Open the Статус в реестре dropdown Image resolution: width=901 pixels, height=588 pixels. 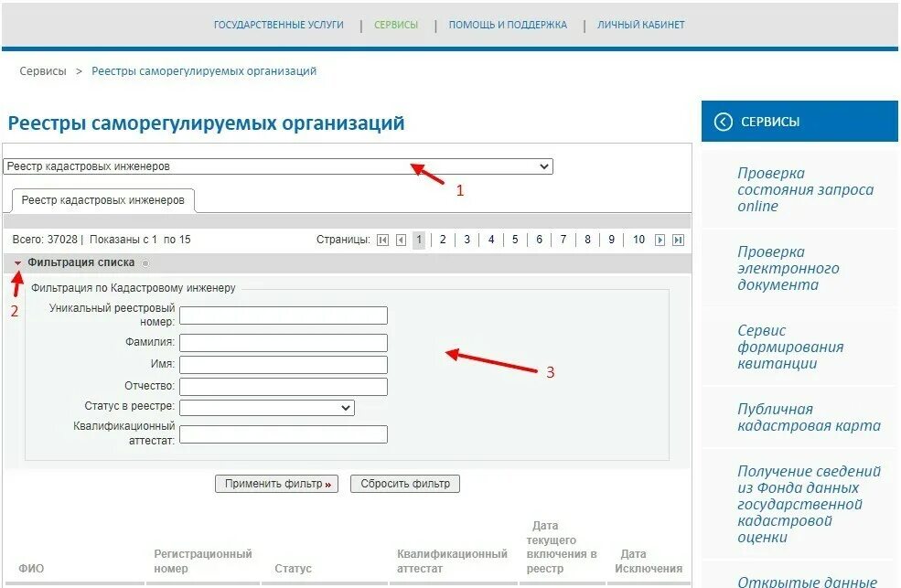pyautogui.click(x=267, y=408)
